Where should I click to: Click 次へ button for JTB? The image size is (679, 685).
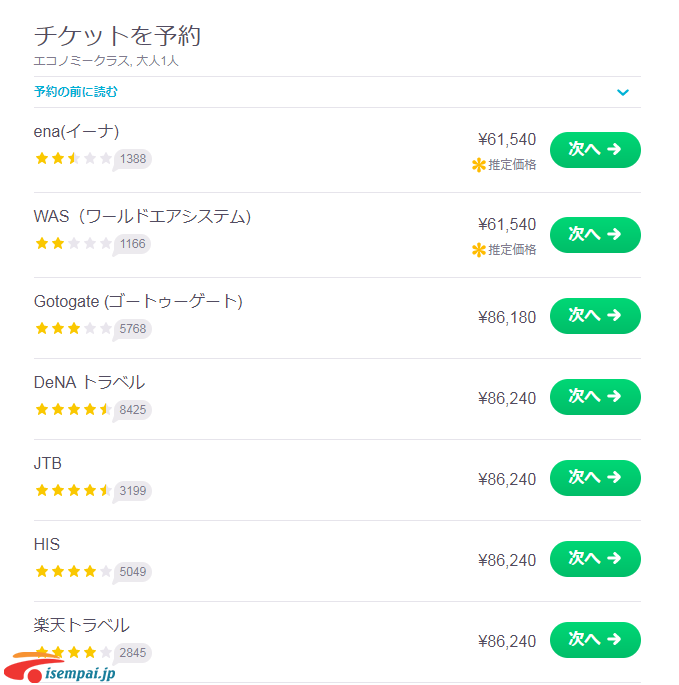coord(595,478)
